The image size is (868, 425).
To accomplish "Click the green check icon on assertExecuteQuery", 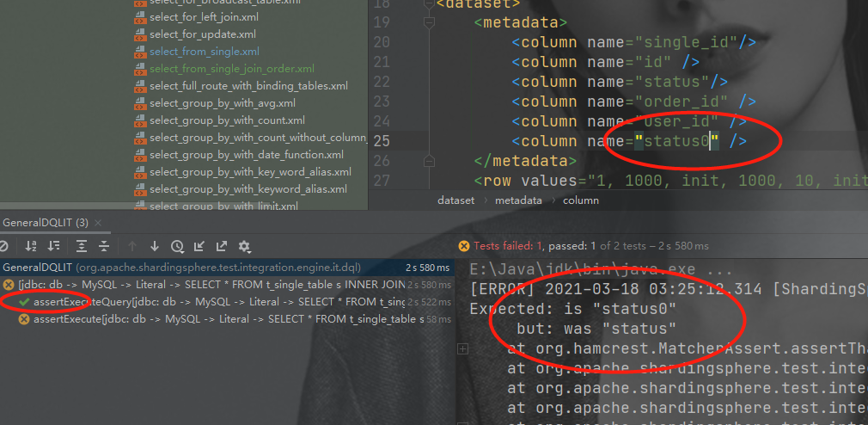I will [x=24, y=302].
